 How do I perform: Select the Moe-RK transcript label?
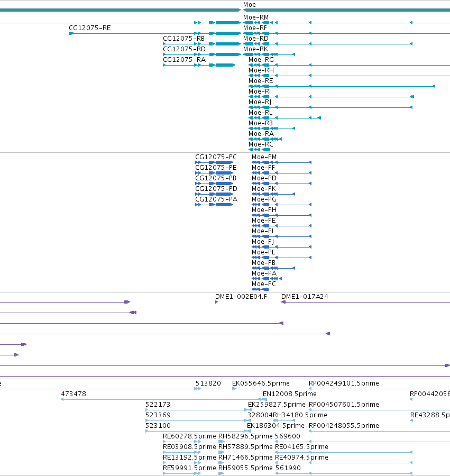coord(255,49)
